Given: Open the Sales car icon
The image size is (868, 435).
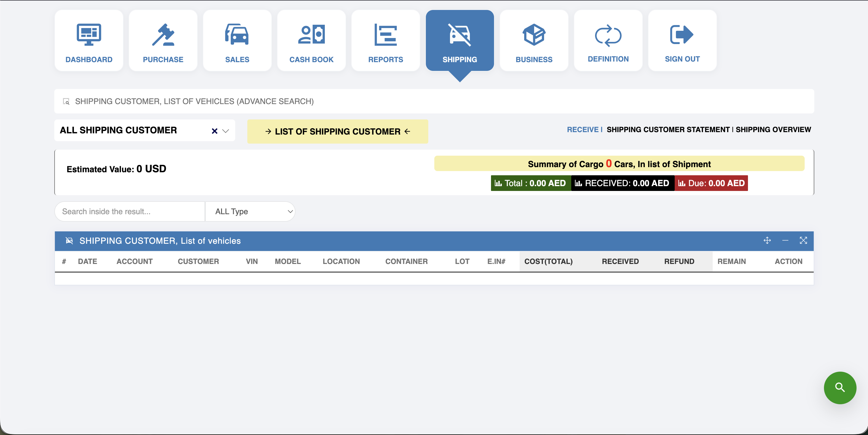Looking at the screenshot, I should tap(237, 34).
